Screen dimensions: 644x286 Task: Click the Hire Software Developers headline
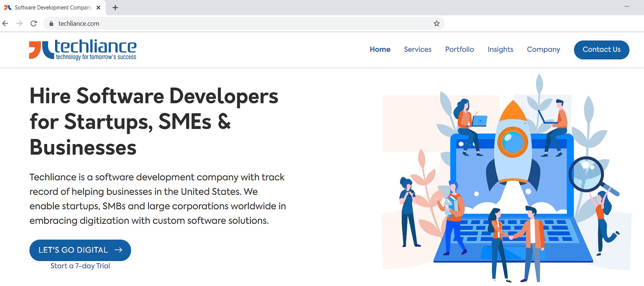154,122
